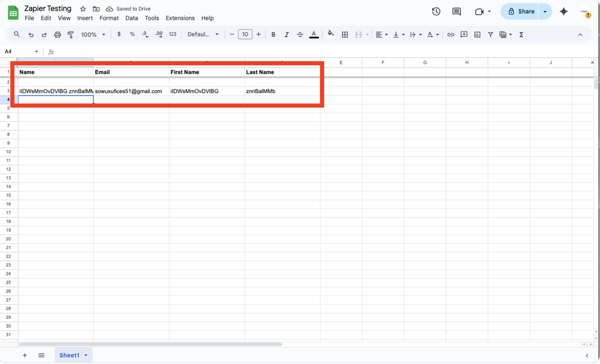This screenshot has width=600, height=364.
Task: Open the Data menu
Action: (131, 18)
